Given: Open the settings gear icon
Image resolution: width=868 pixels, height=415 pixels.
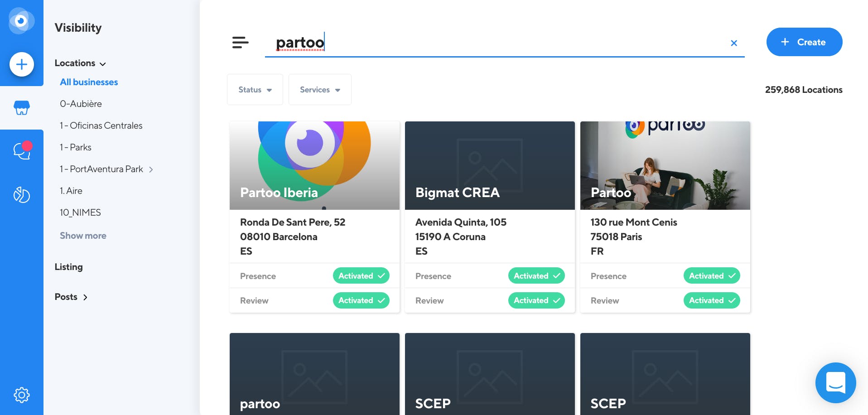Looking at the screenshot, I should 22,395.
